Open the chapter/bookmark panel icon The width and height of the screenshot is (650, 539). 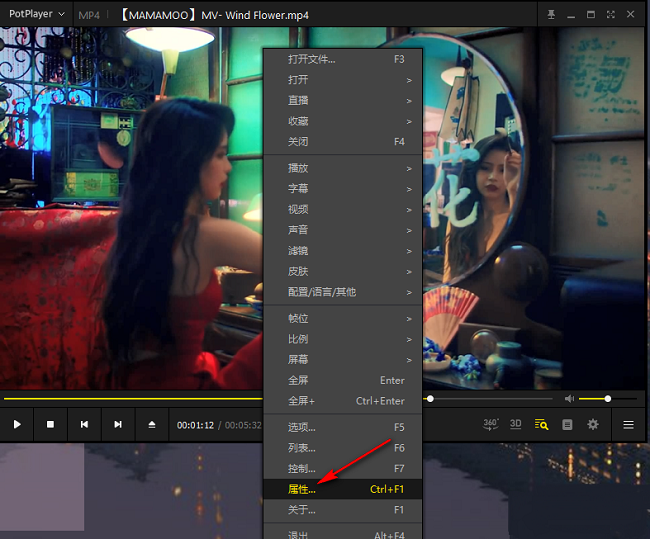coord(567,425)
